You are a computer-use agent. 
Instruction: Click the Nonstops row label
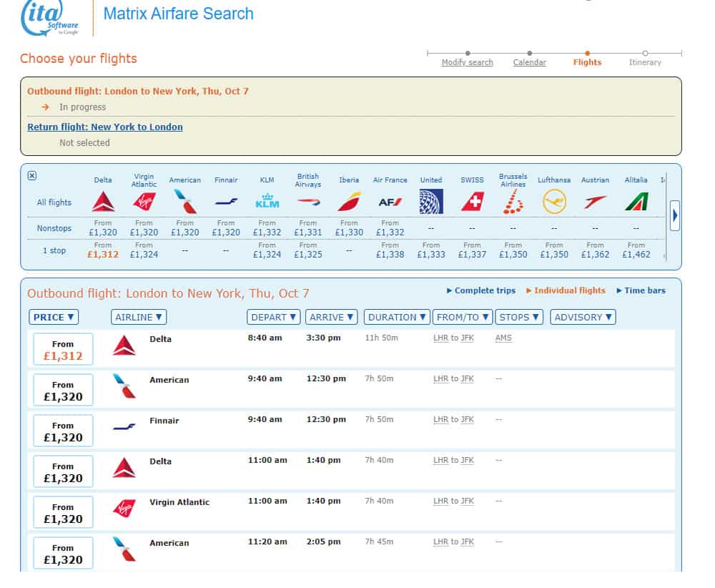pos(54,228)
